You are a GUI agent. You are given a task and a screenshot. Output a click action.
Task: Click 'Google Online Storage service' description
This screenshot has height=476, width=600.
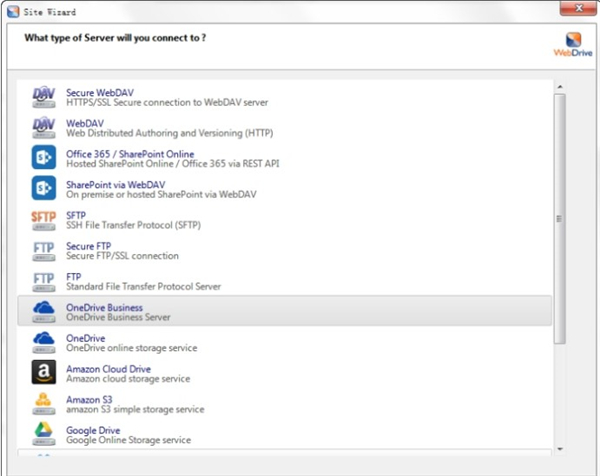click(129, 440)
